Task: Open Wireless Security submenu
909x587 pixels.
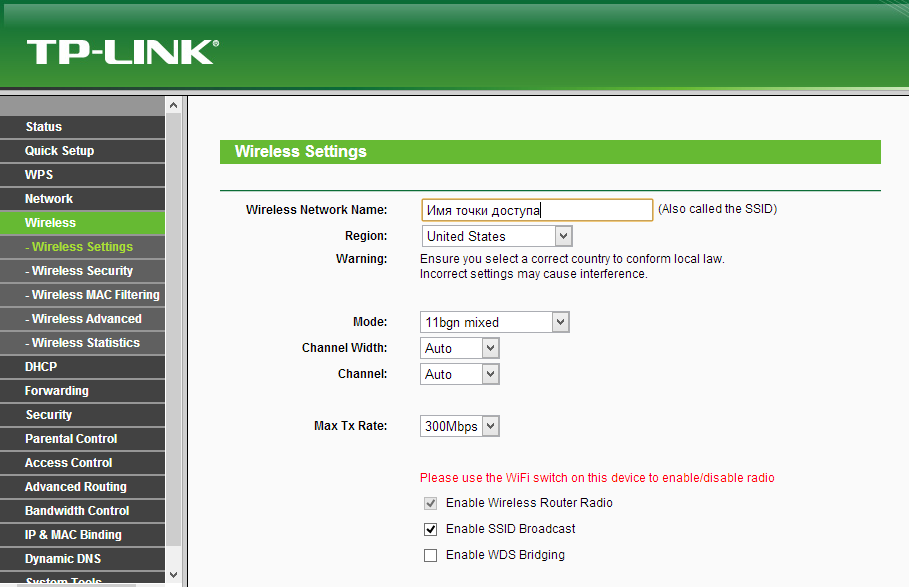Action: tap(82, 271)
